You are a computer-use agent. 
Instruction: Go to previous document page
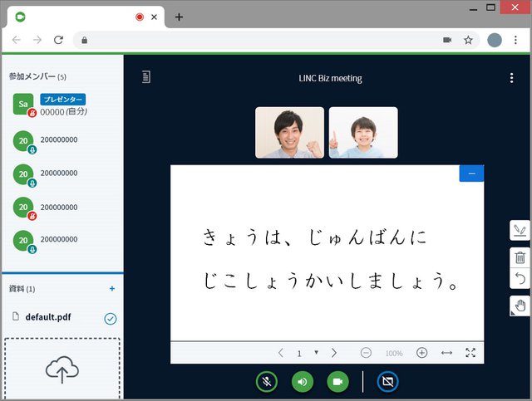(x=281, y=353)
